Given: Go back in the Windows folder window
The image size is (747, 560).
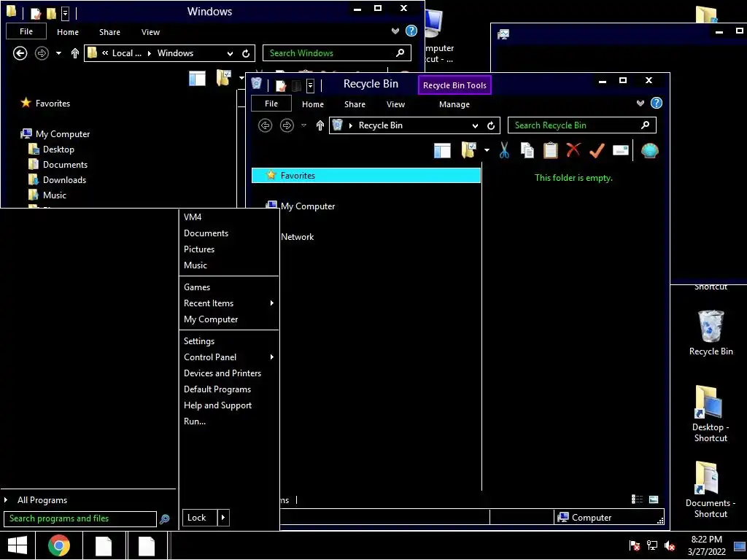Looking at the screenshot, I should tap(20, 52).
